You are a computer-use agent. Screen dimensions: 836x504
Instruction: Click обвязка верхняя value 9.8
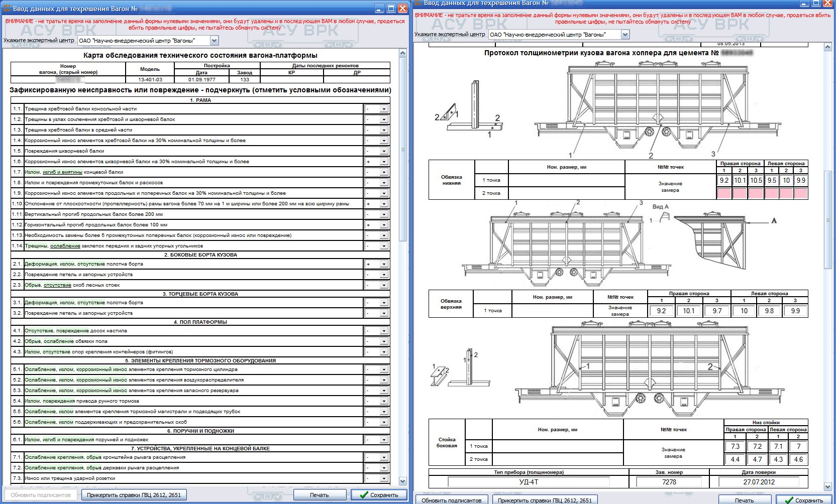click(769, 311)
